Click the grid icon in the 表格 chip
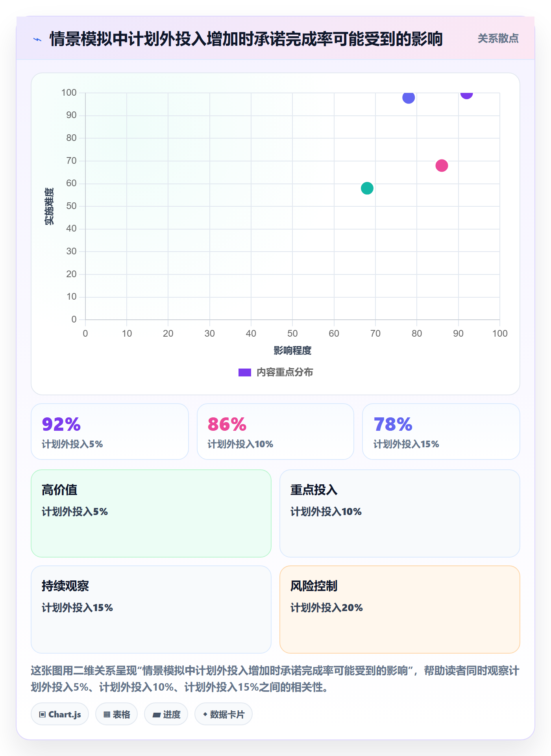 (x=107, y=715)
